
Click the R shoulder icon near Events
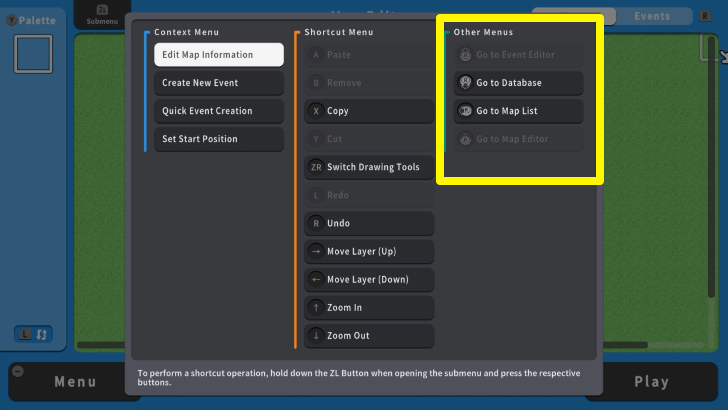705,16
